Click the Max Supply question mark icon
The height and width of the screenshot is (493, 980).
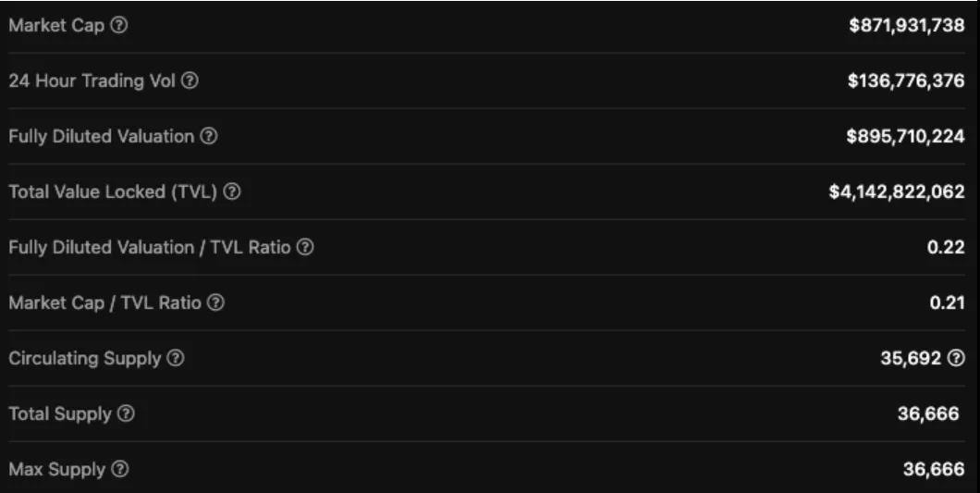pos(120,470)
